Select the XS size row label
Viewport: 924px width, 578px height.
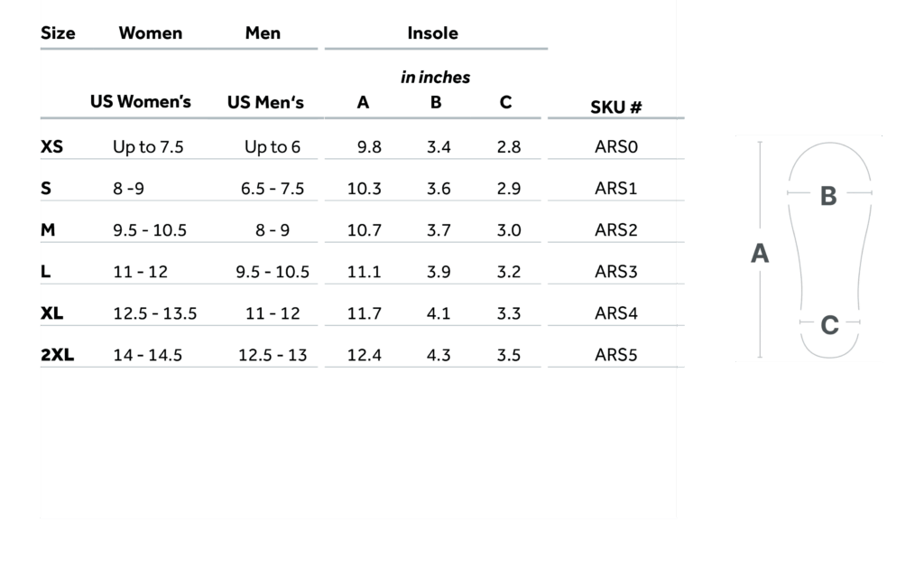pos(52,146)
